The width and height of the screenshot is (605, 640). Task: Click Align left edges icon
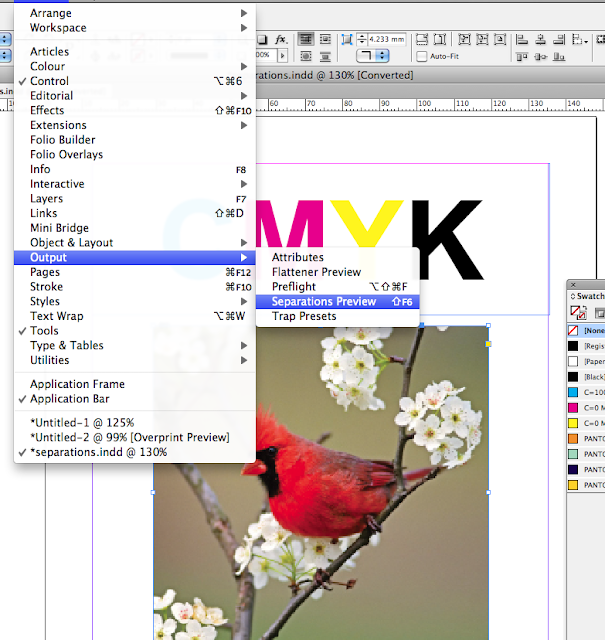point(522,40)
